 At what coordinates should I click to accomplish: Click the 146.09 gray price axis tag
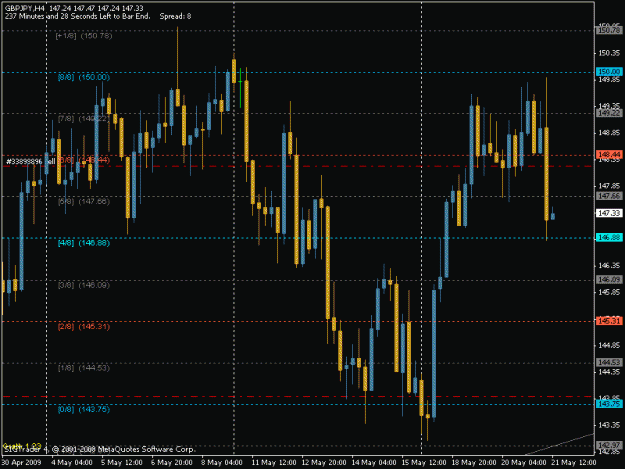click(609, 279)
